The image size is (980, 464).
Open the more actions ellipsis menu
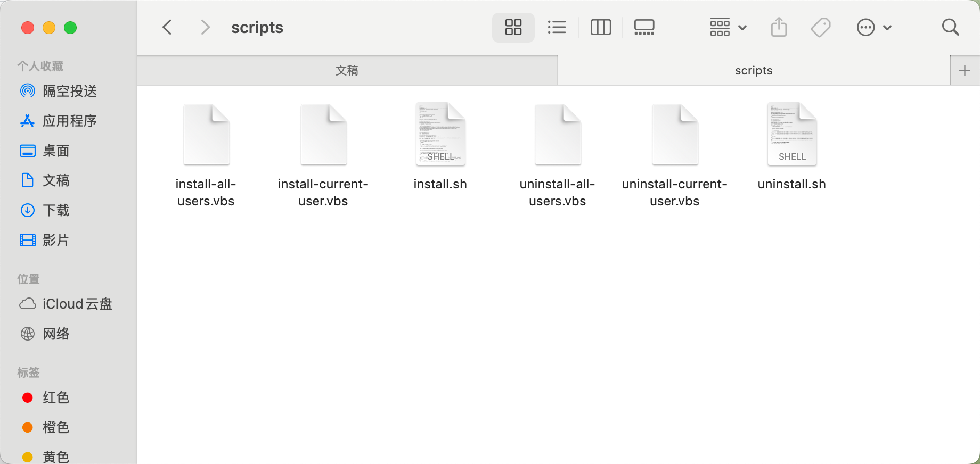[873, 27]
